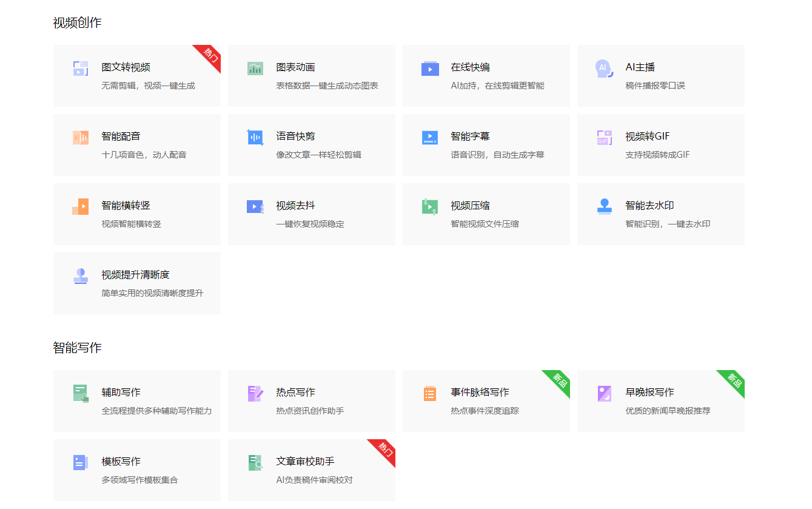Click the 智能横转竖 orange icon
812x509 pixels.
80,207
